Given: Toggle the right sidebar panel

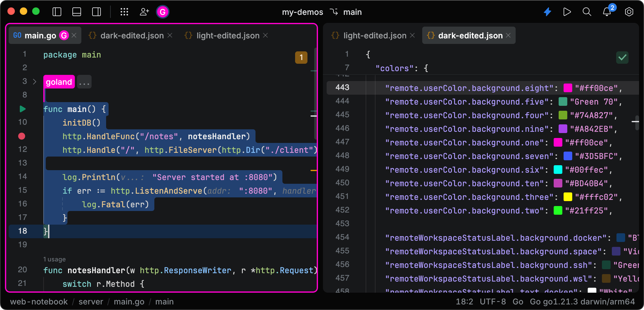Looking at the screenshot, I should click(x=97, y=12).
